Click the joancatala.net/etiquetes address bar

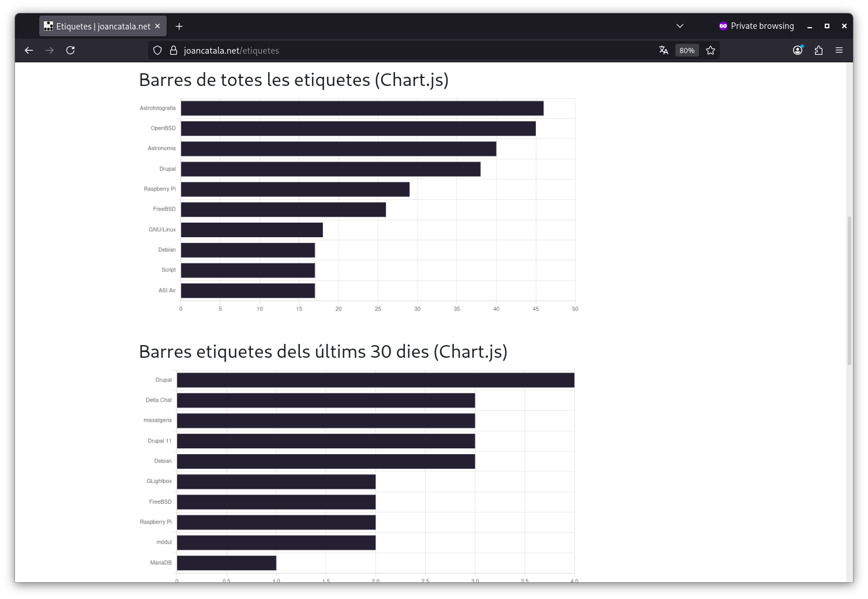coord(404,50)
